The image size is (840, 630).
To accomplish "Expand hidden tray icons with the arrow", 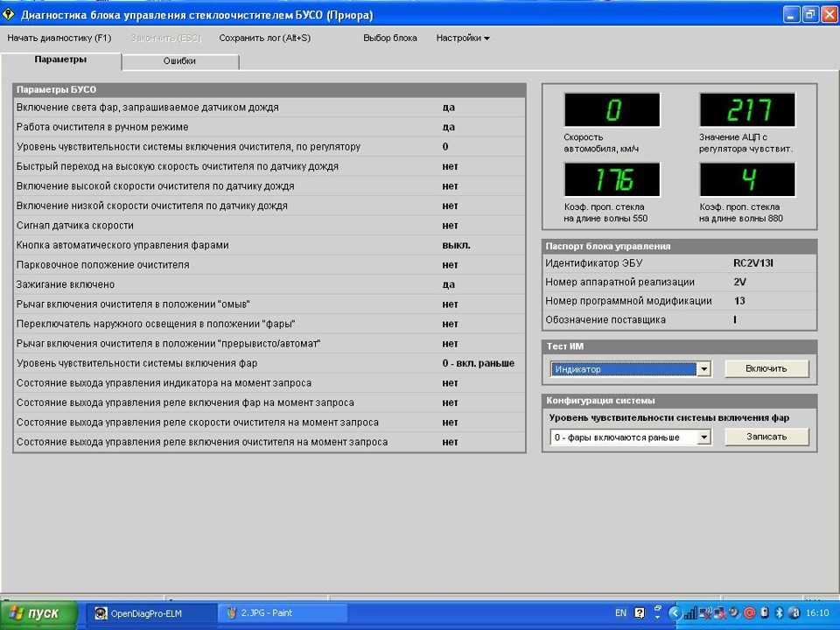I will [675, 612].
